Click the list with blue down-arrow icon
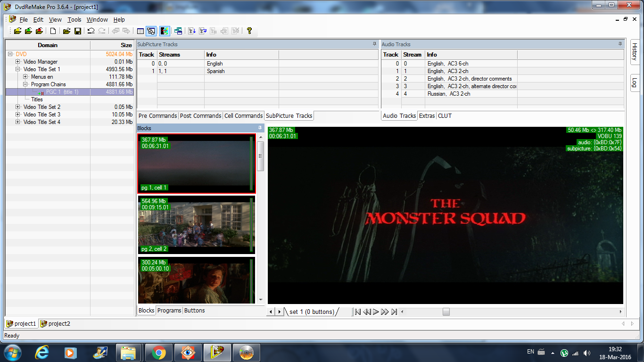 coord(192,31)
